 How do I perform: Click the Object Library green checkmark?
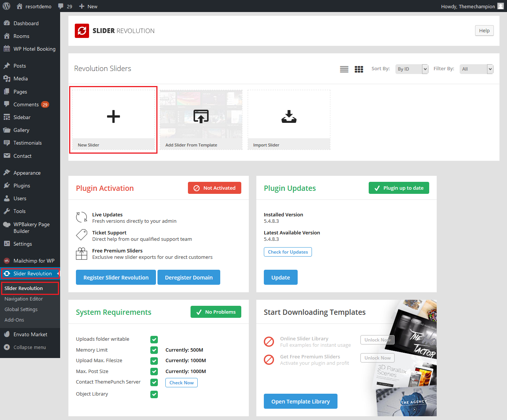click(154, 394)
